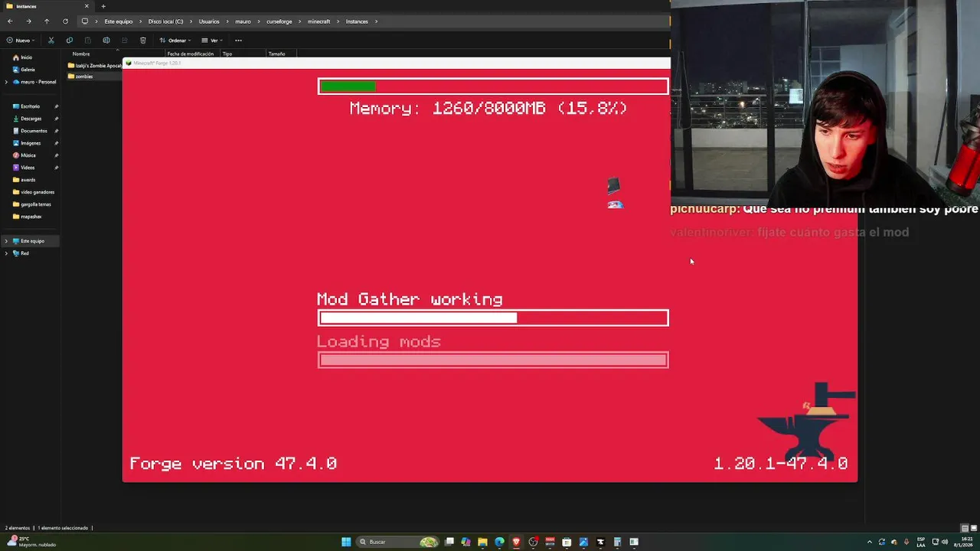This screenshot has width=980, height=551.
Task: Select Izakji's Zombie Apocalypse folder
Action: pos(94,66)
